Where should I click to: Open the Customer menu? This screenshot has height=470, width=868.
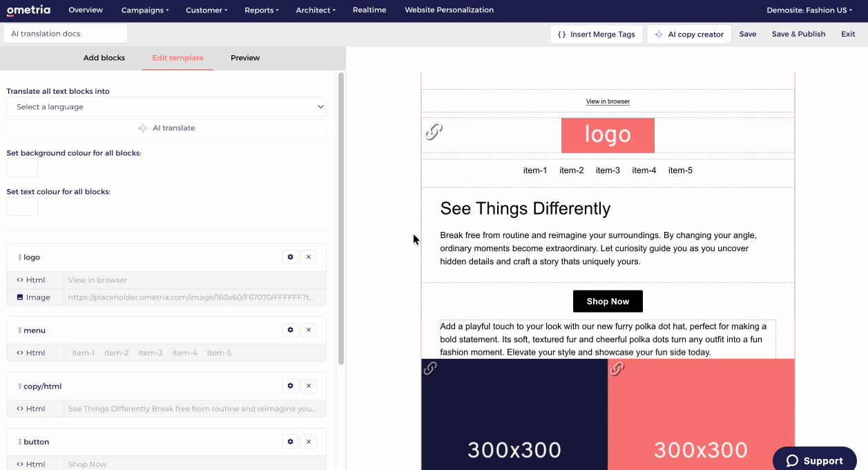(x=207, y=10)
